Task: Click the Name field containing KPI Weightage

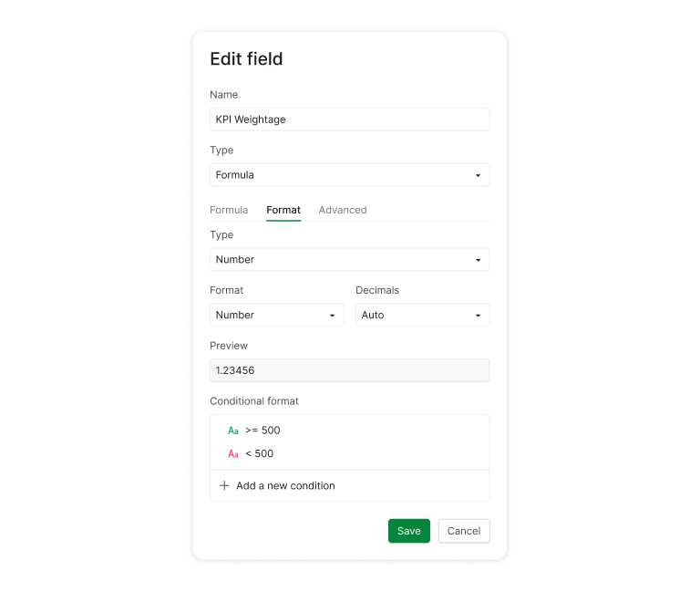Action: 349,119
